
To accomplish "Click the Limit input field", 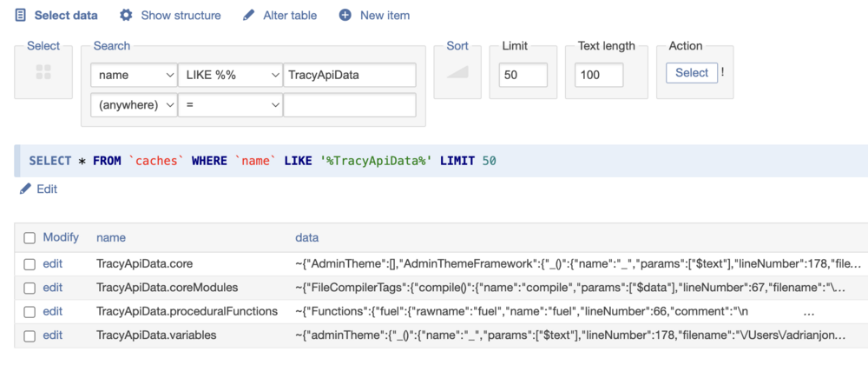I will pyautogui.click(x=523, y=76).
